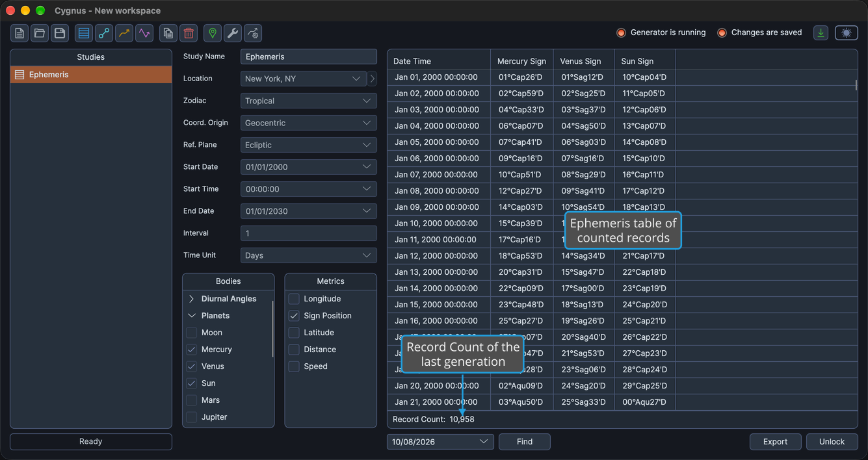Expand the Diurnal Angles group
The width and height of the screenshot is (868, 460).
[192, 299]
